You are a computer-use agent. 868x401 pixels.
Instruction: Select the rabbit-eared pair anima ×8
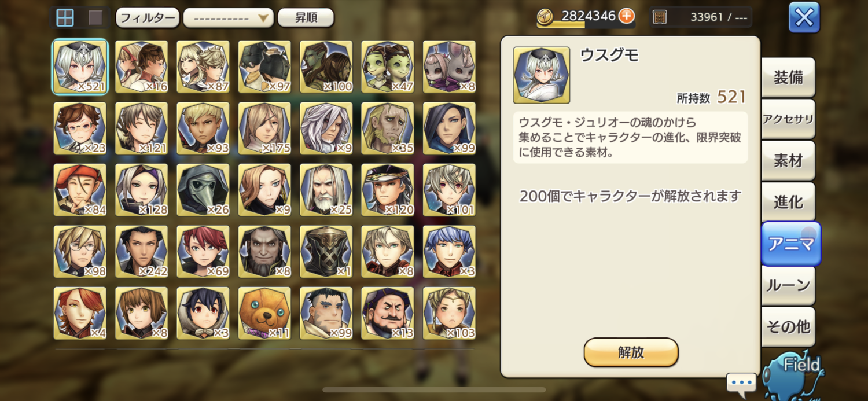[x=449, y=67]
